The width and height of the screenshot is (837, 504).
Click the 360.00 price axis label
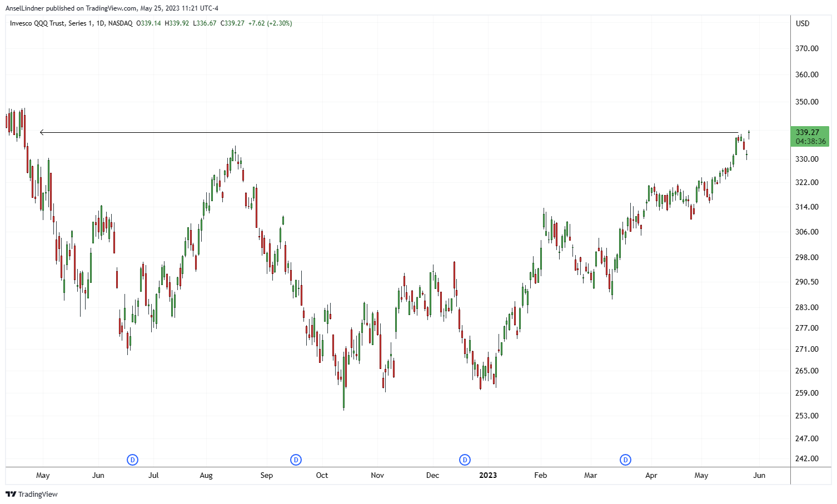click(807, 74)
